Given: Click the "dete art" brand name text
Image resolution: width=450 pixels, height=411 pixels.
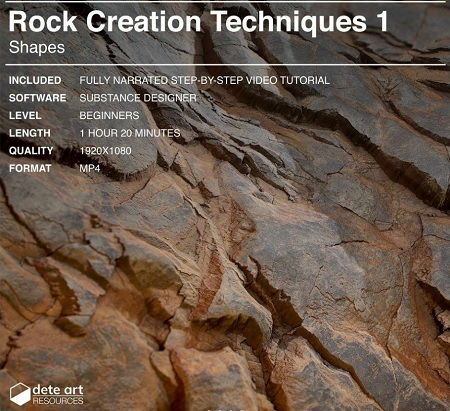Looking at the screenshot, I should pyautogui.click(x=58, y=389).
